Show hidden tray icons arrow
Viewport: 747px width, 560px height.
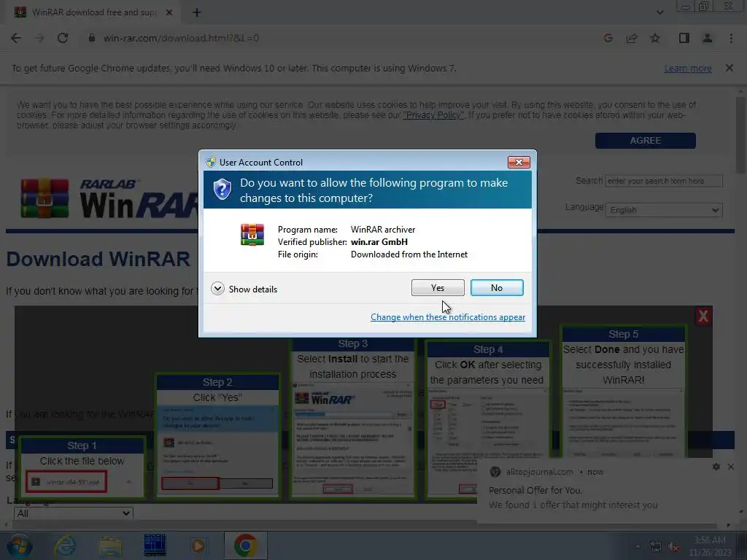click(638, 547)
